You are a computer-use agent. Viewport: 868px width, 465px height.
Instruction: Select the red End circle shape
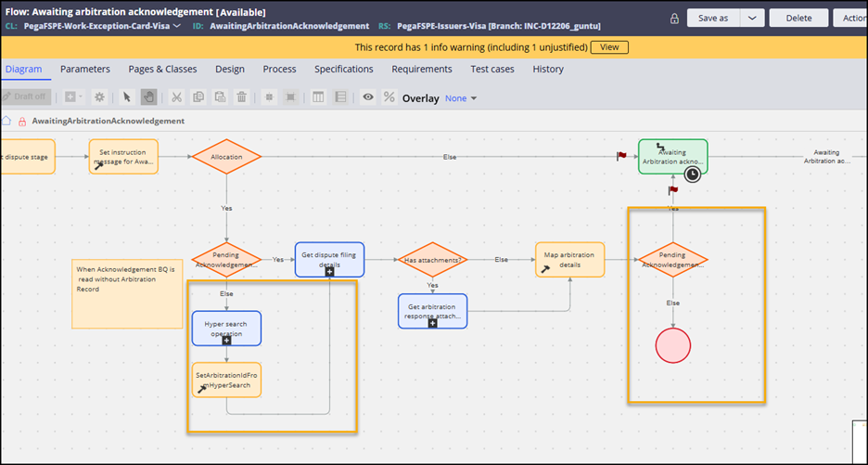pos(673,346)
